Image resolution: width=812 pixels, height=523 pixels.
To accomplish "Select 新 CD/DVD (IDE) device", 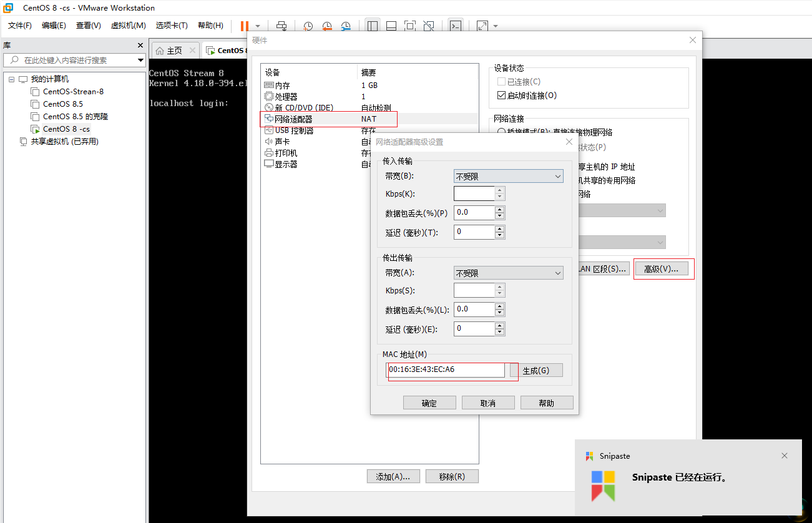I will click(369, 108).
